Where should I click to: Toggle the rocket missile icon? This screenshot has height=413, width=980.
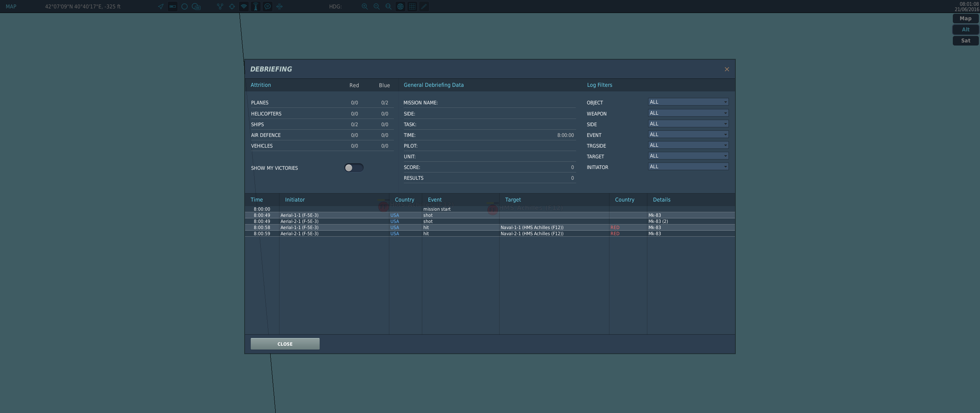tap(256, 7)
